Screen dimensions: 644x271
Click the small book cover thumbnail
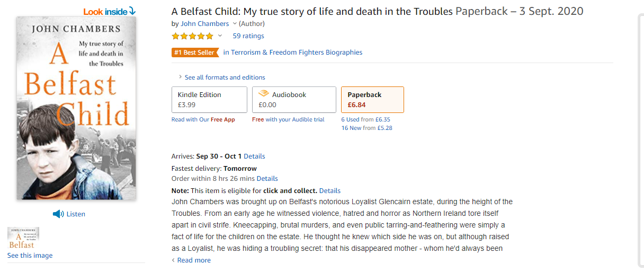tap(23, 238)
